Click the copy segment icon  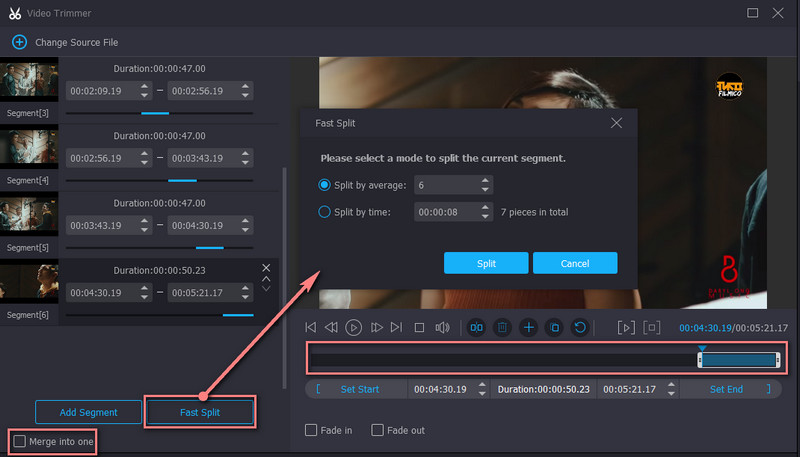point(554,327)
